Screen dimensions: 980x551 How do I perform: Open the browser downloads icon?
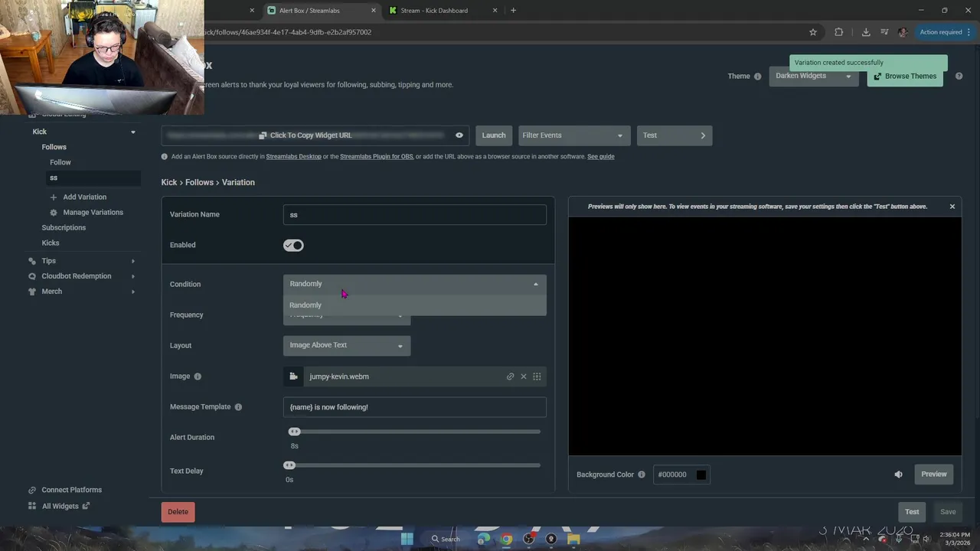point(866,32)
